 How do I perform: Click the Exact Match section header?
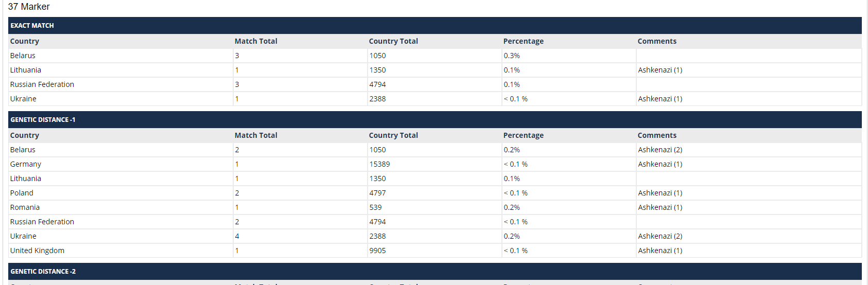(x=435, y=25)
